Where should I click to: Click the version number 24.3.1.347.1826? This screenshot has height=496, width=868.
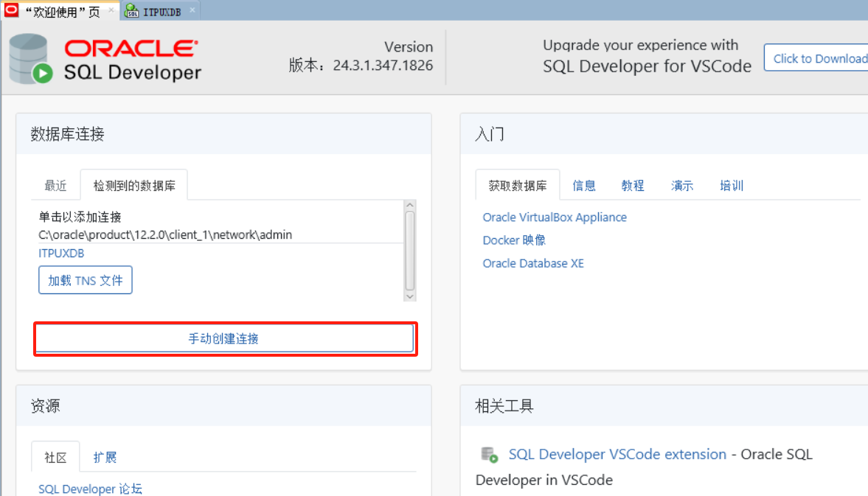[x=383, y=66]
